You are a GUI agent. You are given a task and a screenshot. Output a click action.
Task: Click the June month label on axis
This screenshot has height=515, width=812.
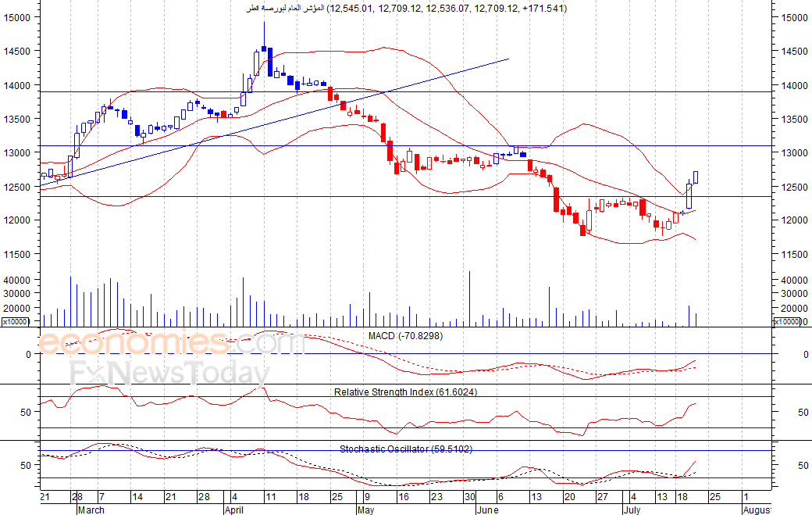point(487,510)
